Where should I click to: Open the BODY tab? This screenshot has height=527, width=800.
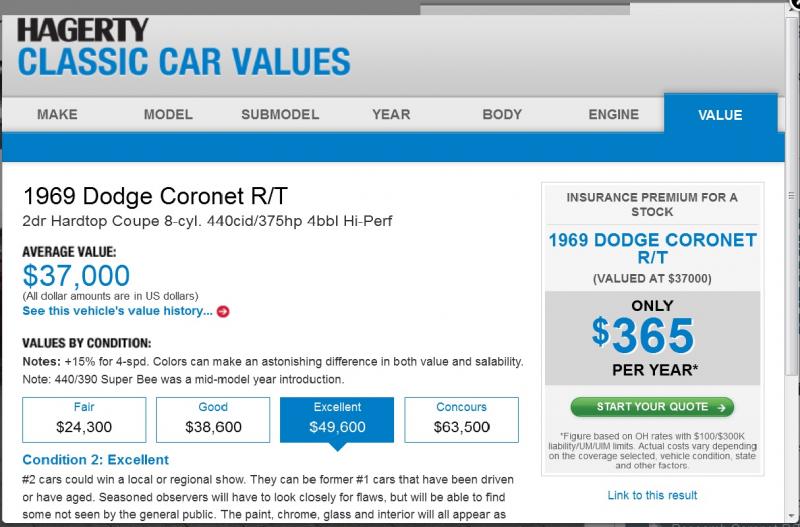coord(502,115)
